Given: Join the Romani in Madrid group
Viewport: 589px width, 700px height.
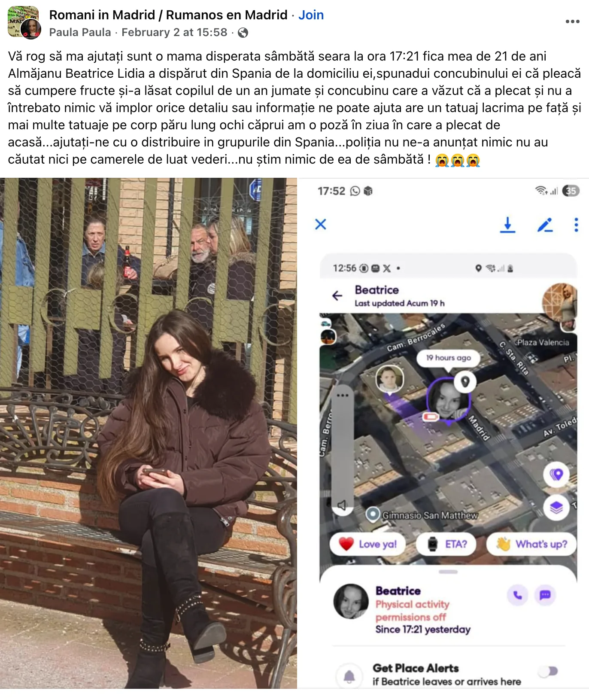Looking at the screenshot, I should coord(311,15).
